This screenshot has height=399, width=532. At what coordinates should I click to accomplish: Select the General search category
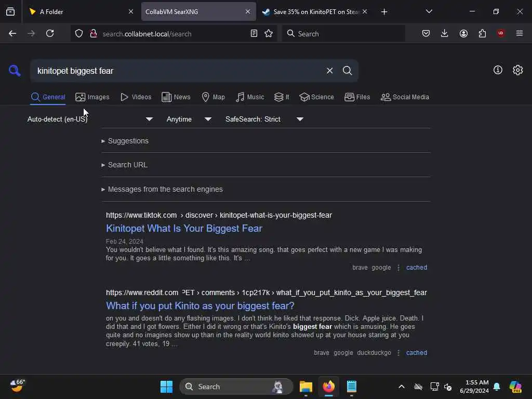point(48,97)
